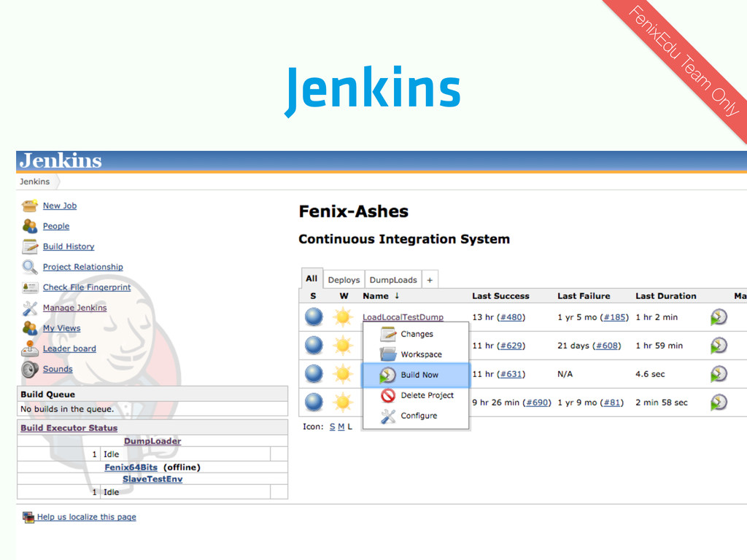The width and height of the screenshot is (747, 560).
Task: Open the Leader board link
Action: click(69, 349)
